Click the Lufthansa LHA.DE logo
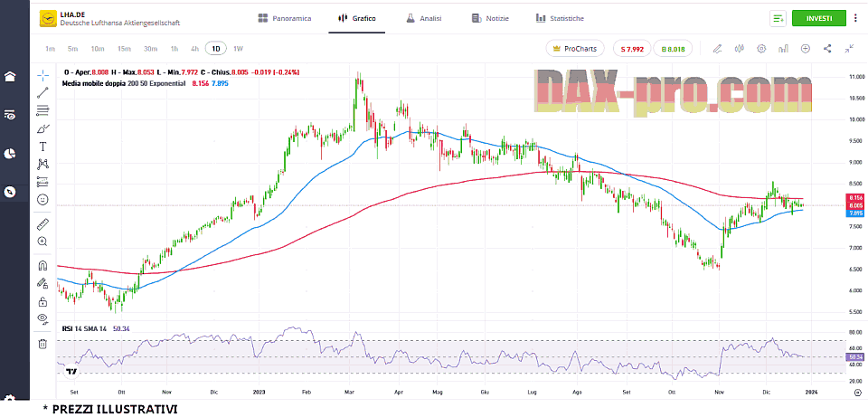868x417 pixels. [x=48, y=18]
